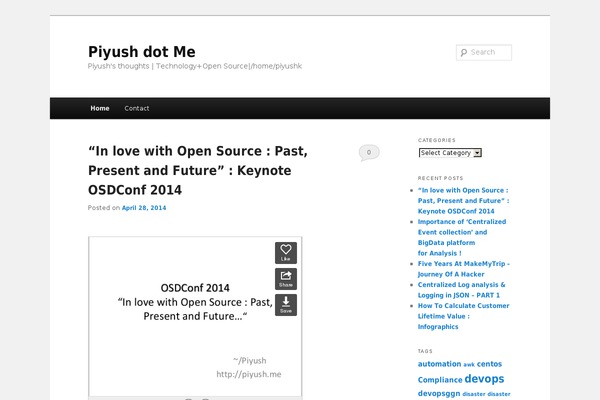The image size is (600, 400).
Task: Click the http://piyush.me text in slide
Action: tap(249, 374)
